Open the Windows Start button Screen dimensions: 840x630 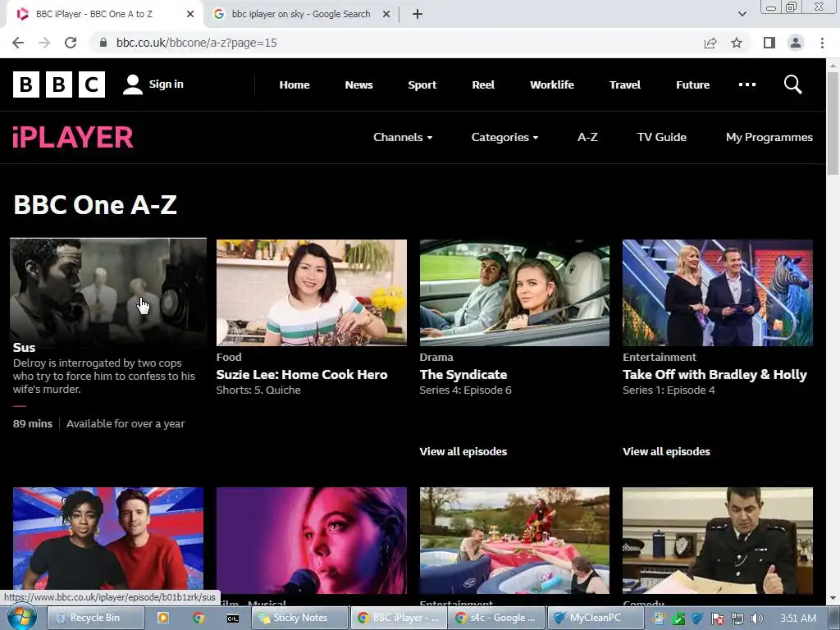point(22,617)
